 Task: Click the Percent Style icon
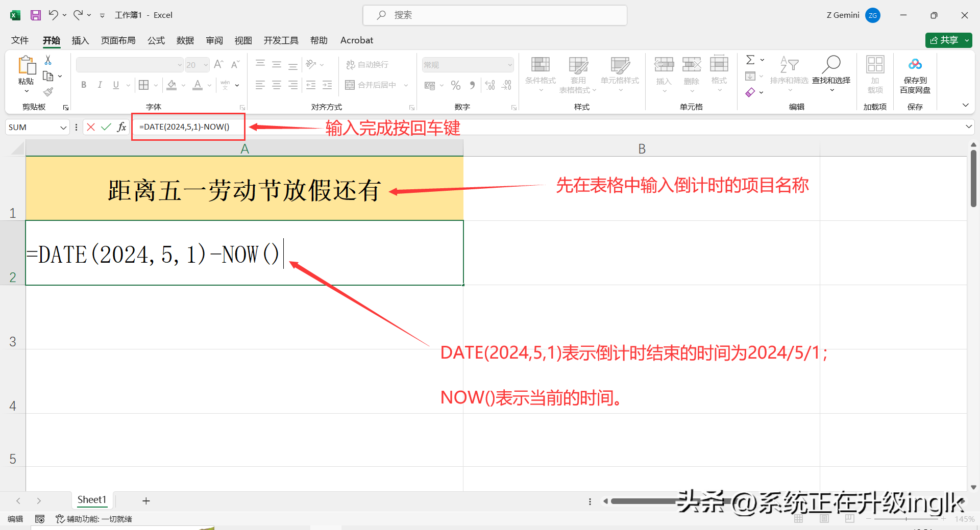point(456,85)
